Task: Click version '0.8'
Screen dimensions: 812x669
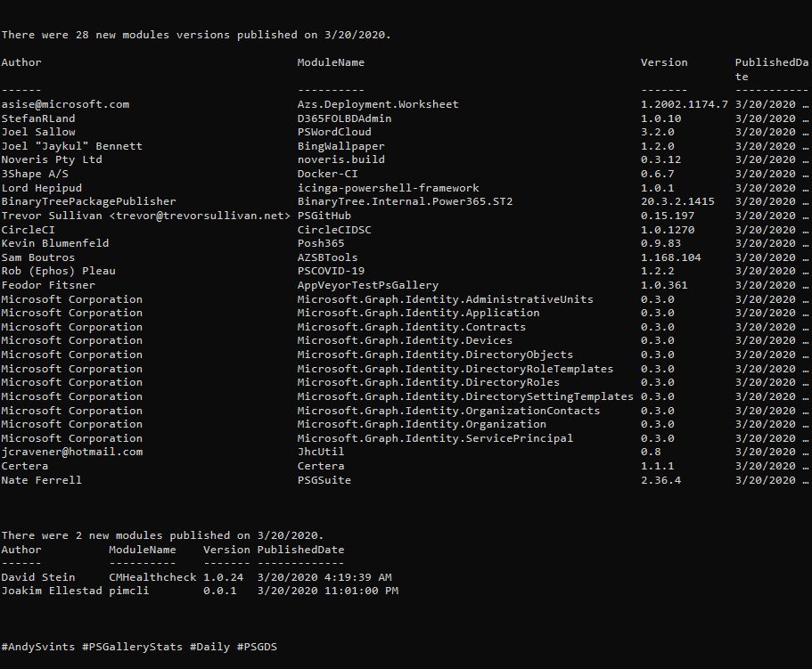Action: pyautogui.click(x=651, y=453)
